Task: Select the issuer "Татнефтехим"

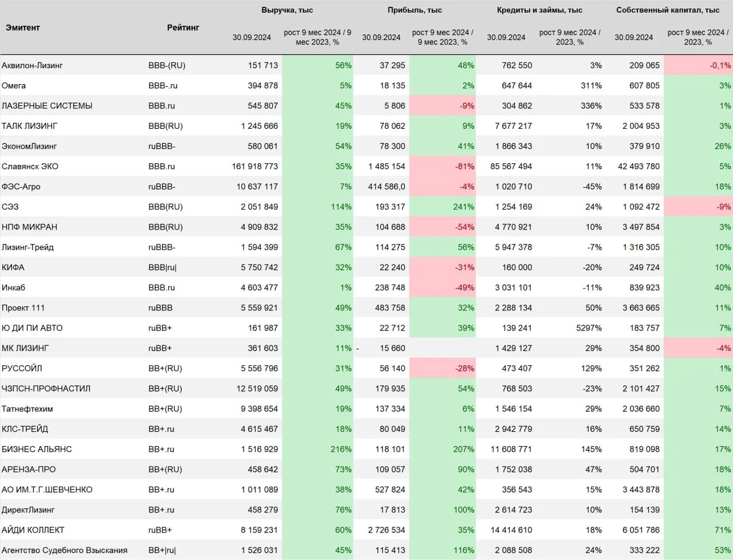Action: coord(27,409)
